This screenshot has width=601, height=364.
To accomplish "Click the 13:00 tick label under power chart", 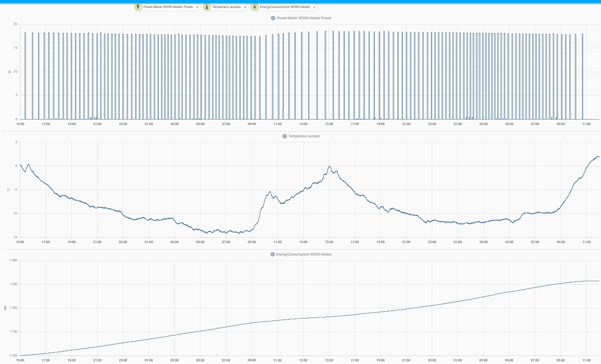I will [303, 124].
